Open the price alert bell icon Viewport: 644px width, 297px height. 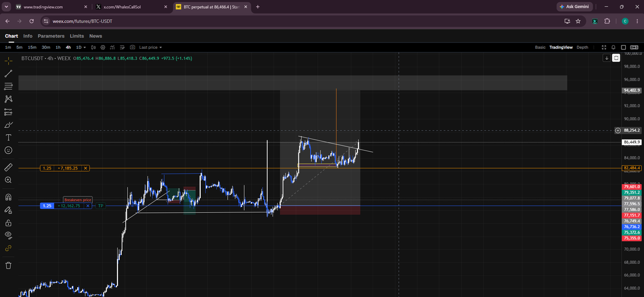[x=613, y=47]
